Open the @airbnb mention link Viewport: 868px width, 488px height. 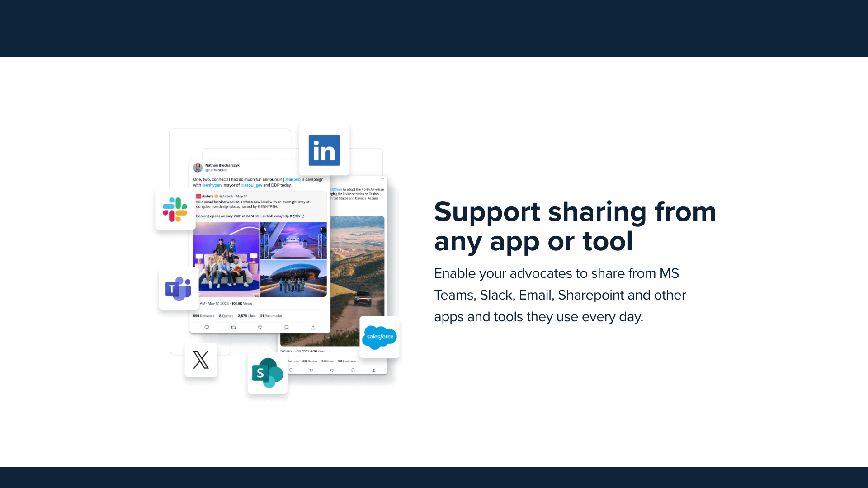point(293,179)
